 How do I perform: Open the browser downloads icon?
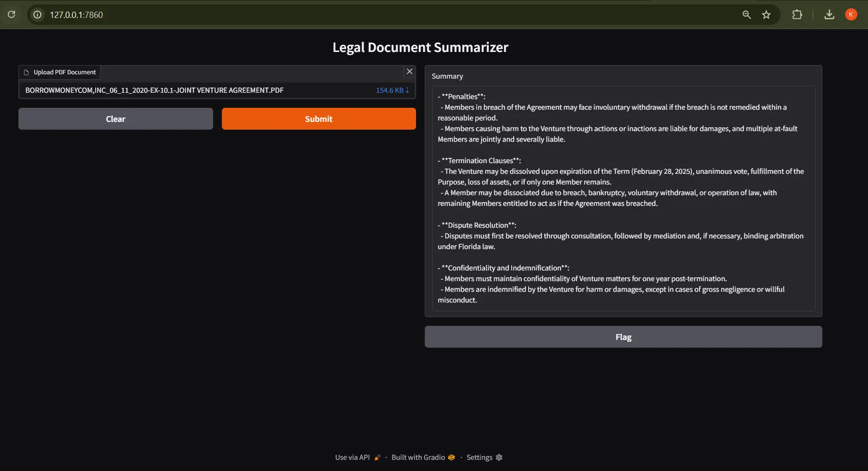pos(829,15)
